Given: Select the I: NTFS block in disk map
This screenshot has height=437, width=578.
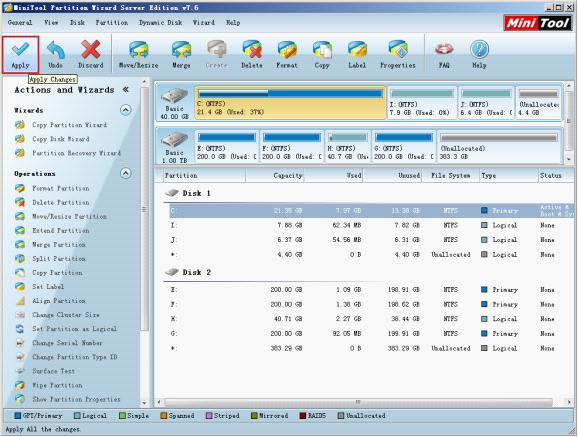Looking at the screenshot, I should (422, 103).
